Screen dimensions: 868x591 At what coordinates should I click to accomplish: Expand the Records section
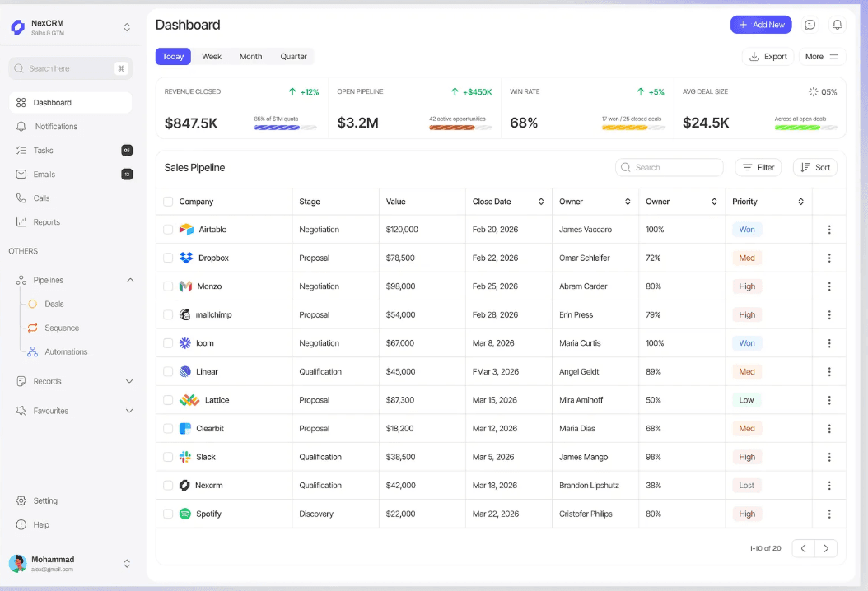click(x=129, y=382)
